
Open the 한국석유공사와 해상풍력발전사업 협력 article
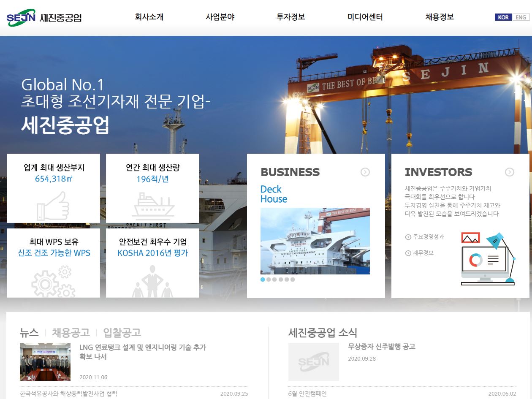[x=68, y=394]
